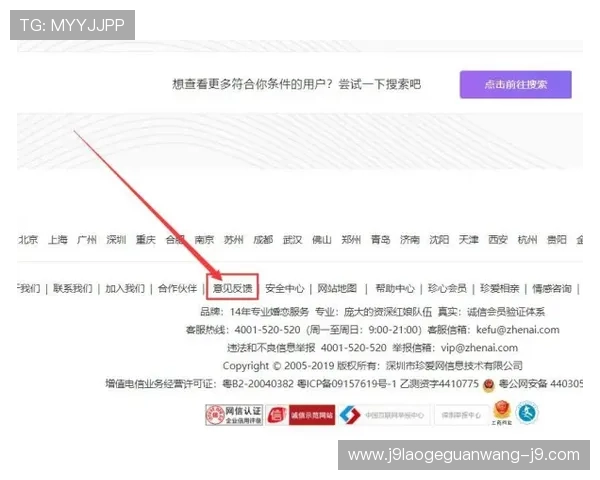The width and height of the screenshot is (600, 480).
Task: Click the 深圳市珍爱网信息技术有限公司 copyright text
Action: coord(454,366)
